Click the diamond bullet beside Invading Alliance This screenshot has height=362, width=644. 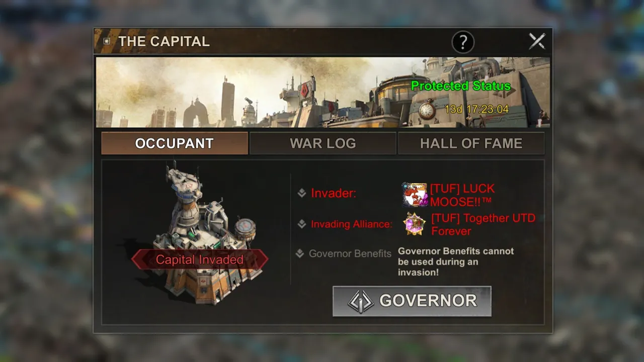(x=302, y=224)
